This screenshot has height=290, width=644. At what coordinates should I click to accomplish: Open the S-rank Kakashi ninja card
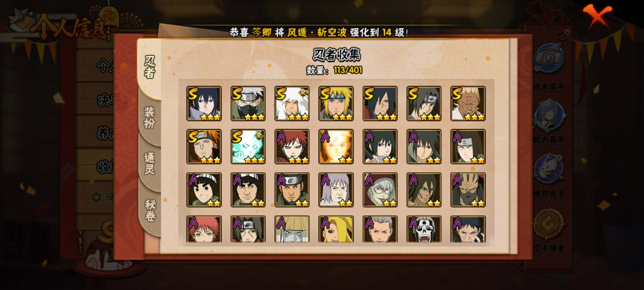pos(248,104)
